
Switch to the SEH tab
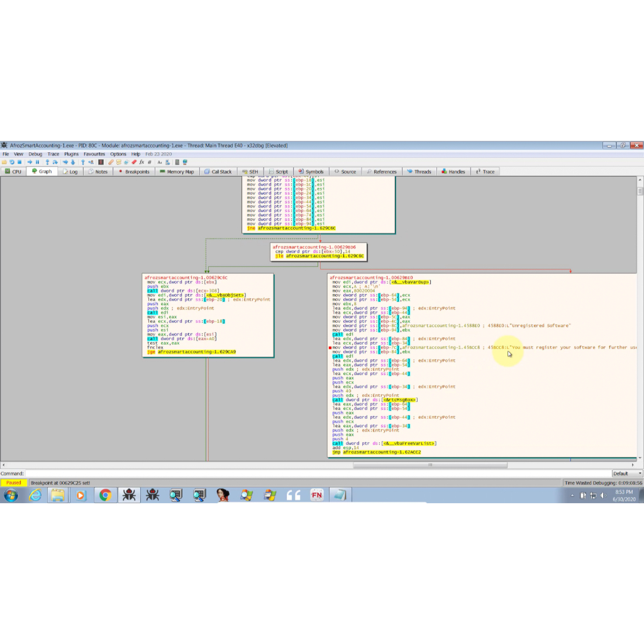(x=250, y=172)
